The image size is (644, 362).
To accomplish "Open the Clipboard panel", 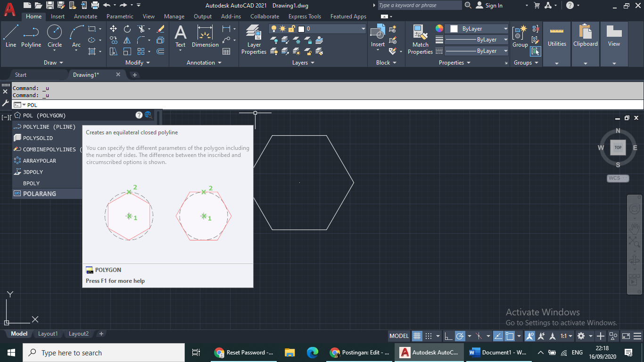I will click(586, 44).
